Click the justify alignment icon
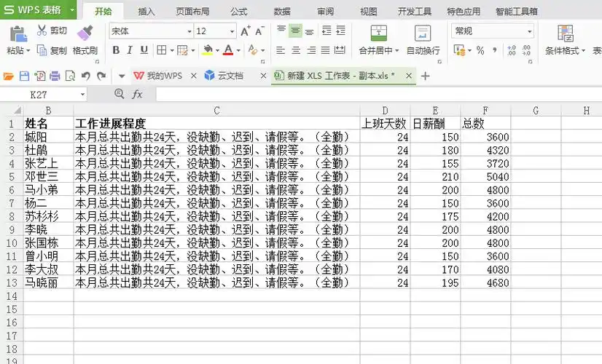This screenshot has height=364, width=602. click(x=325, y=50)
